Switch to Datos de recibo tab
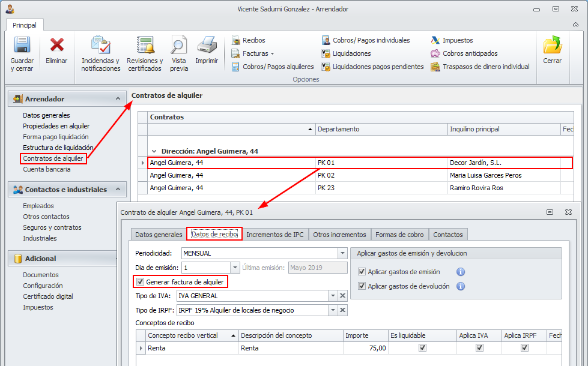 214,234
